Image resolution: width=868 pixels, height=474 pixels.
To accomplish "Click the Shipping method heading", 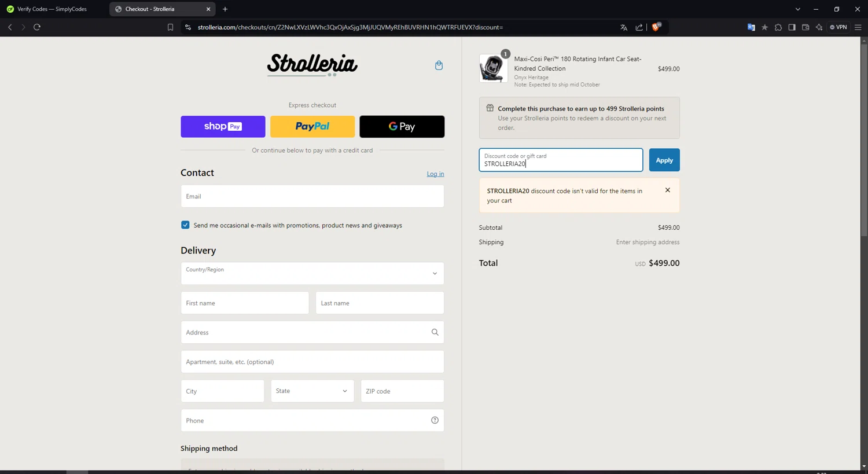I will point(209,449).
